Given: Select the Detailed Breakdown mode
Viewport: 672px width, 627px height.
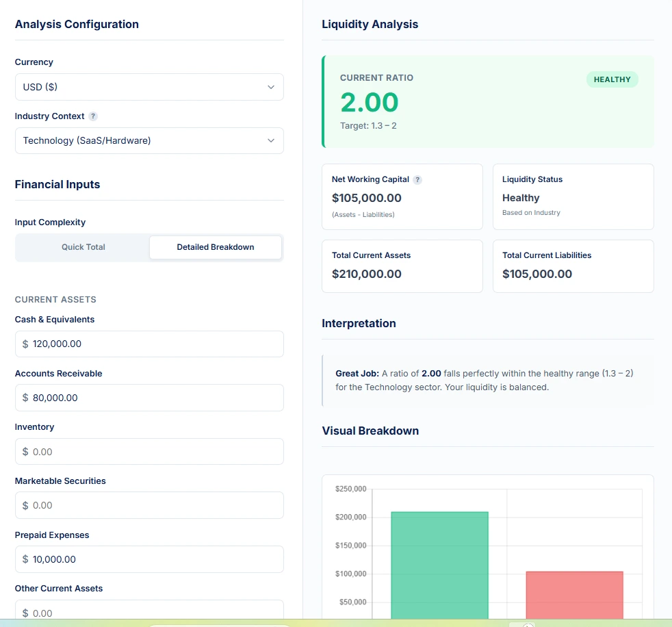Looking at the screenshot, I should click(x=215, y=247).
